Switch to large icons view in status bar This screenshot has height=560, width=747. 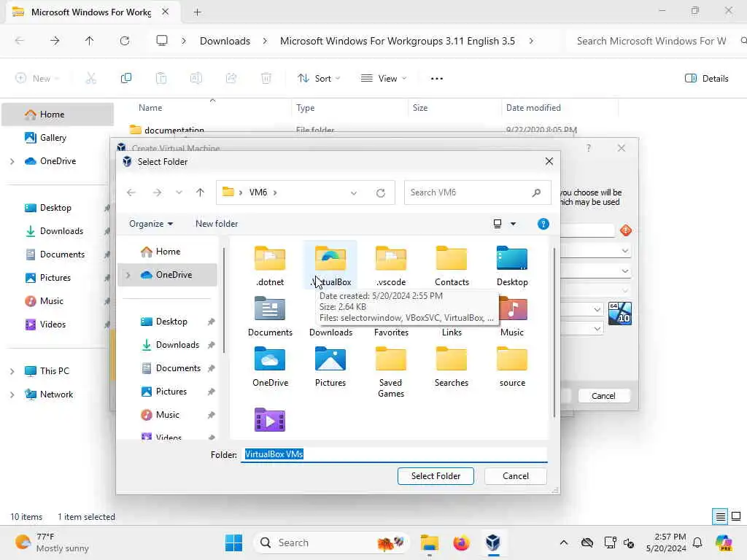tap(735, 516)
